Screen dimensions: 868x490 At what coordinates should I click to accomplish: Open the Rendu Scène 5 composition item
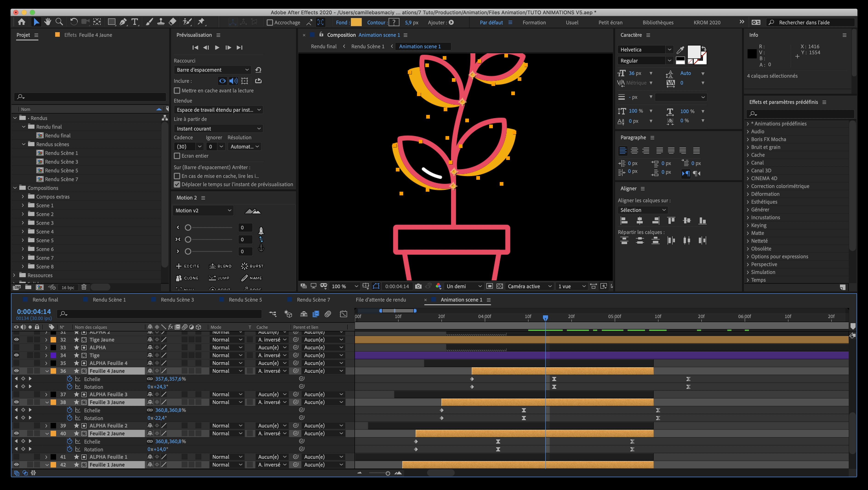point(61,171)
